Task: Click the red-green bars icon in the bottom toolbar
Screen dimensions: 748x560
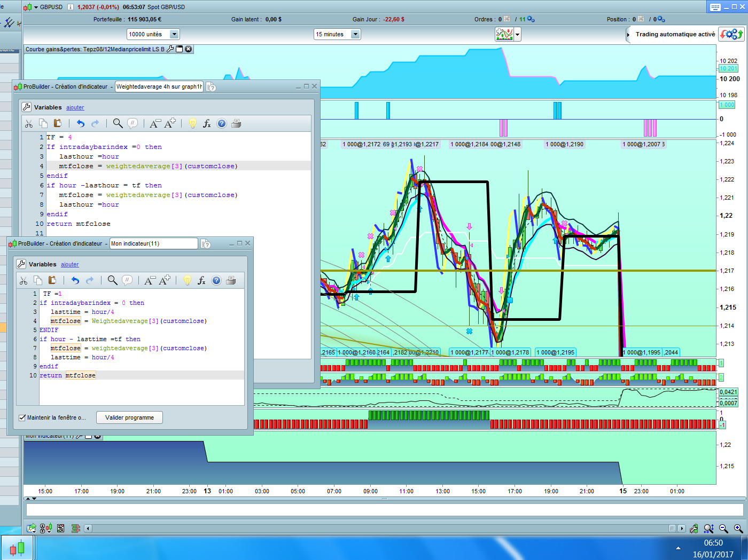Action: (75, 529)
